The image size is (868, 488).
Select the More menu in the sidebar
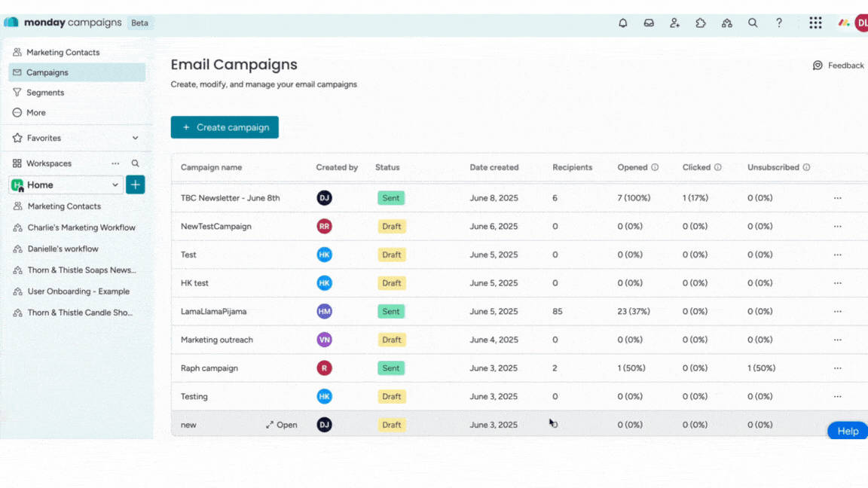click(x=32, y=112)
